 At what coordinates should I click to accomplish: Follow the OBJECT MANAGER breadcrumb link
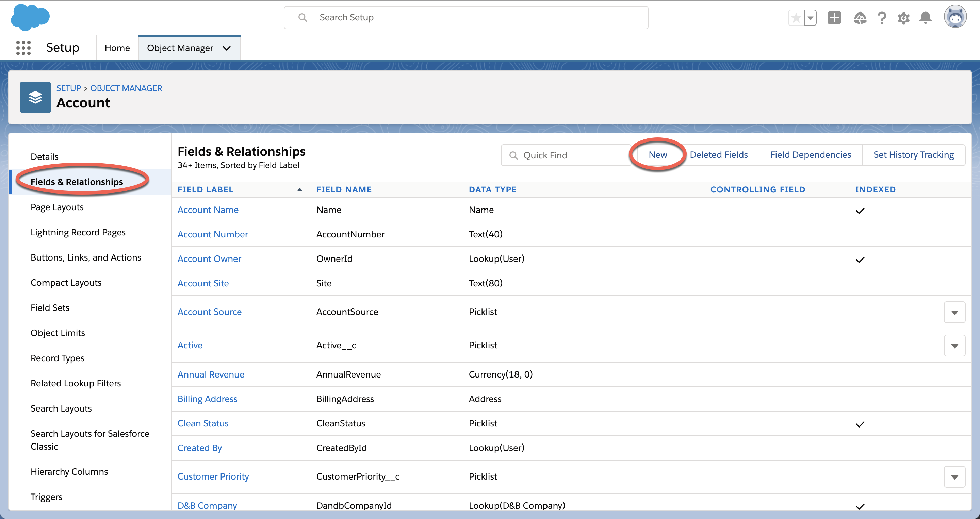(126, 88)
